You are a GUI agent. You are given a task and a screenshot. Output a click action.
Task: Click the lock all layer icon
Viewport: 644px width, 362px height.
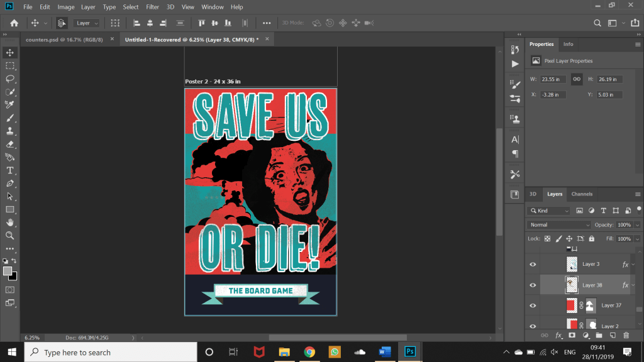591,239
